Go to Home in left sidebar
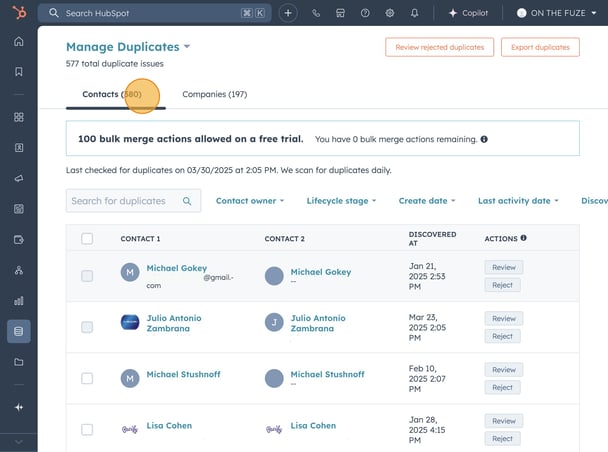This screenshot has height=452, width=608. 19,41
